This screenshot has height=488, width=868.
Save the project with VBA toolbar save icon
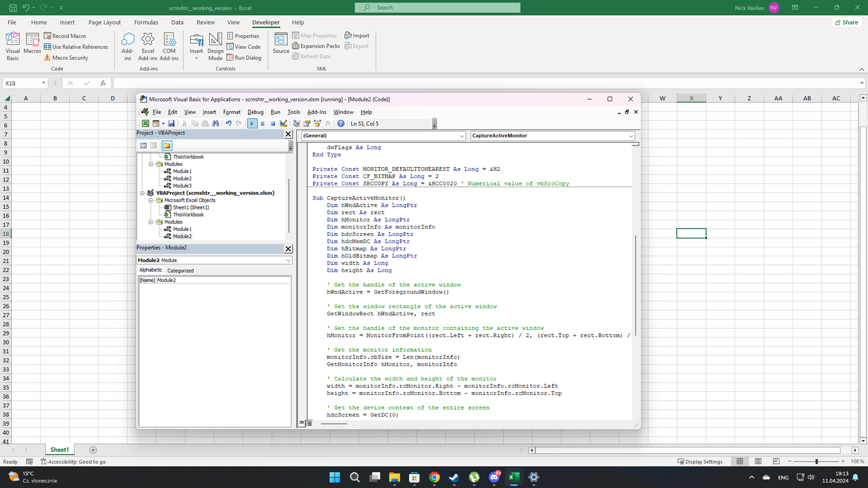tap(171, 124)
